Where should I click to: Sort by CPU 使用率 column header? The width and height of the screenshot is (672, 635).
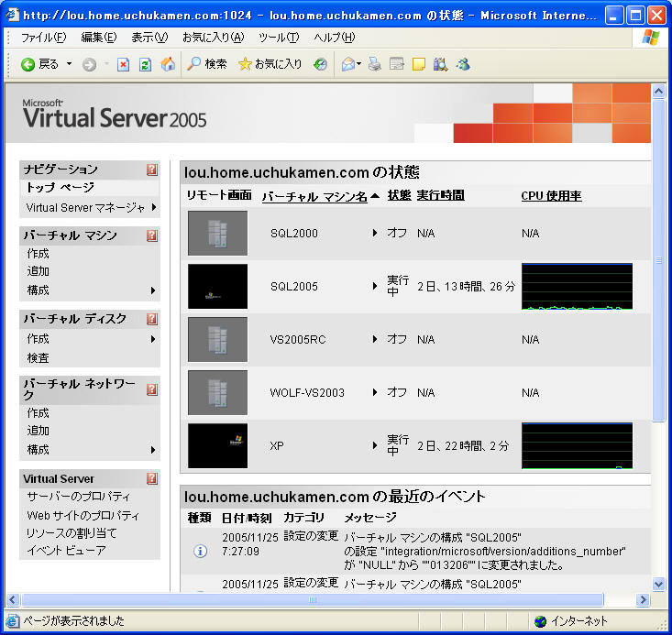[x=551, y=196]
